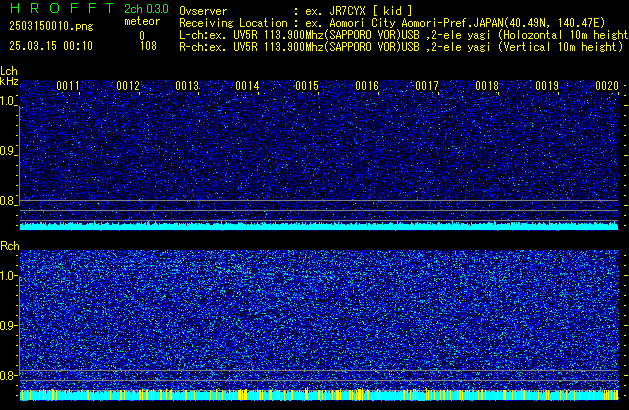Click time marker 0015

pyautogui.click(x=307, y=86)
